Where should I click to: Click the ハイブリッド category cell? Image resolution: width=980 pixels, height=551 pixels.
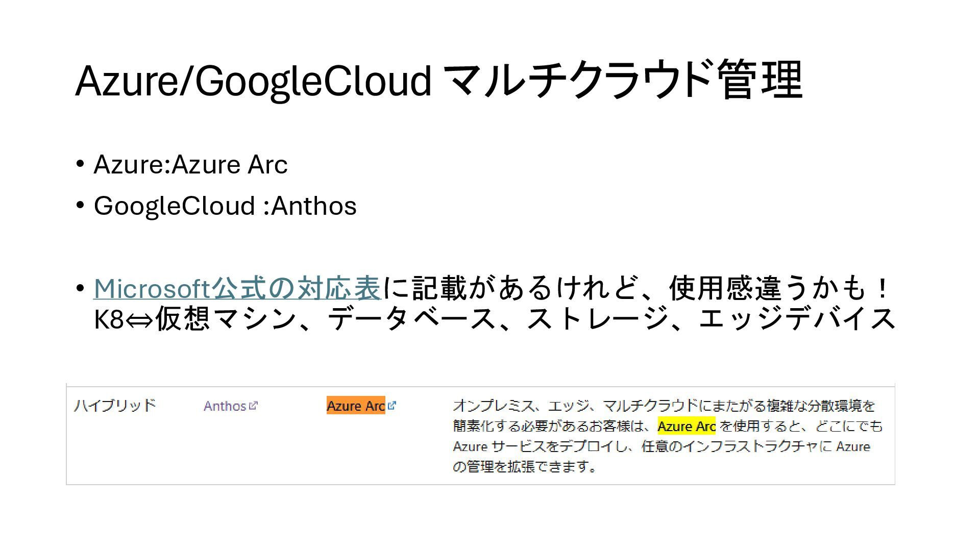(115, 406)
